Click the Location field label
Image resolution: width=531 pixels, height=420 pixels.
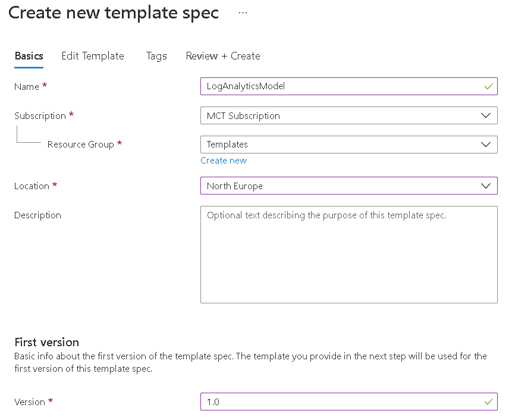point(32,186)
